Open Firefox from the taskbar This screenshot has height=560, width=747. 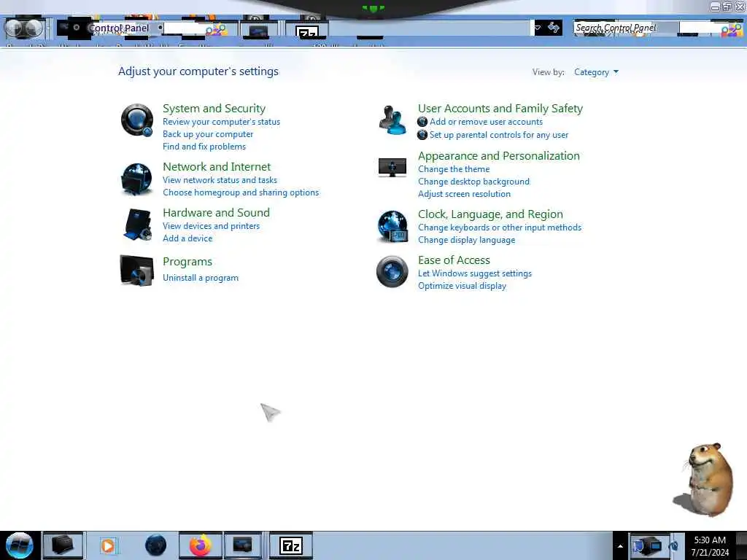tap(201, 545)
